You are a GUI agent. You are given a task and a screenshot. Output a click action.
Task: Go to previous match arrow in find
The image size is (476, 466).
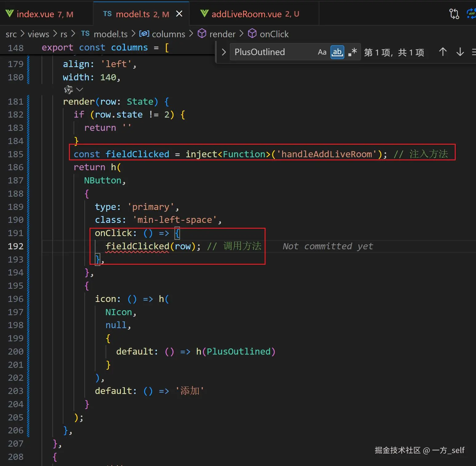click(x=443, y=52)
